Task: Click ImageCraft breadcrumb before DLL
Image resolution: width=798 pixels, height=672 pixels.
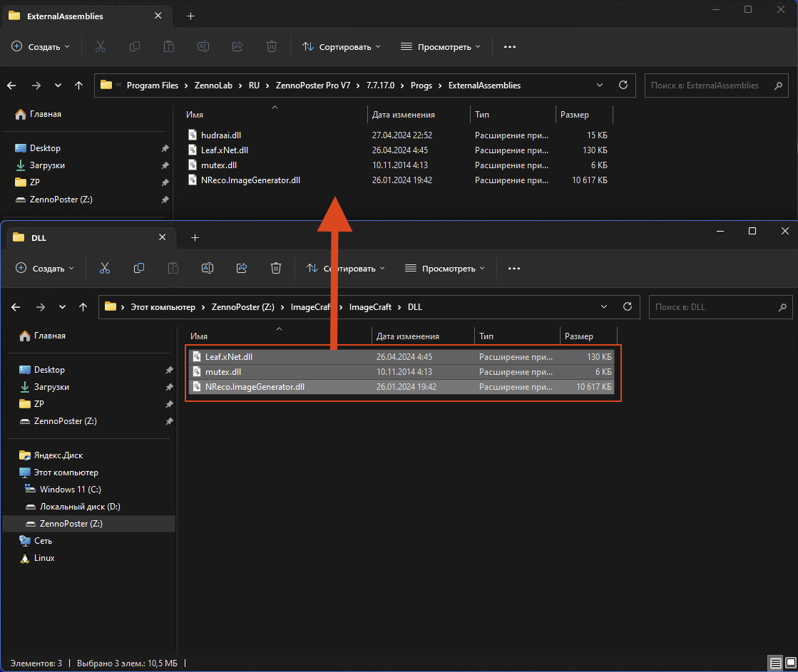Action: [x=371, y=307]
